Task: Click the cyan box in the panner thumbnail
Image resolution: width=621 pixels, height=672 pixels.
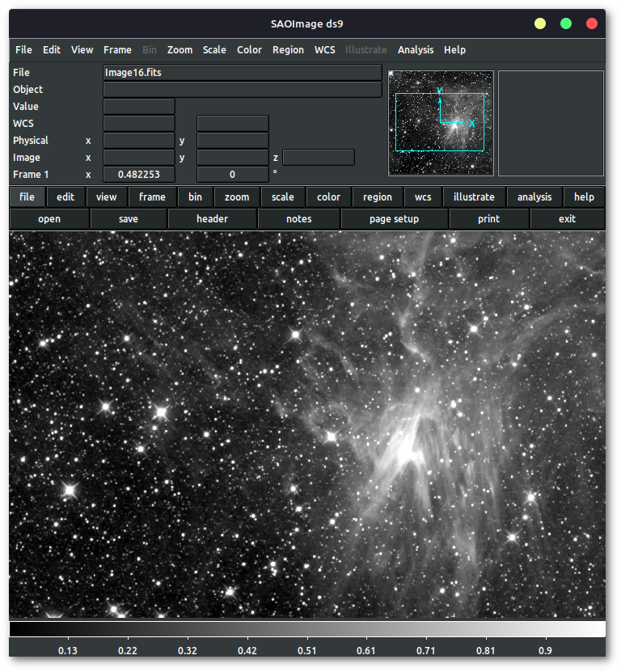Action: 440,122
